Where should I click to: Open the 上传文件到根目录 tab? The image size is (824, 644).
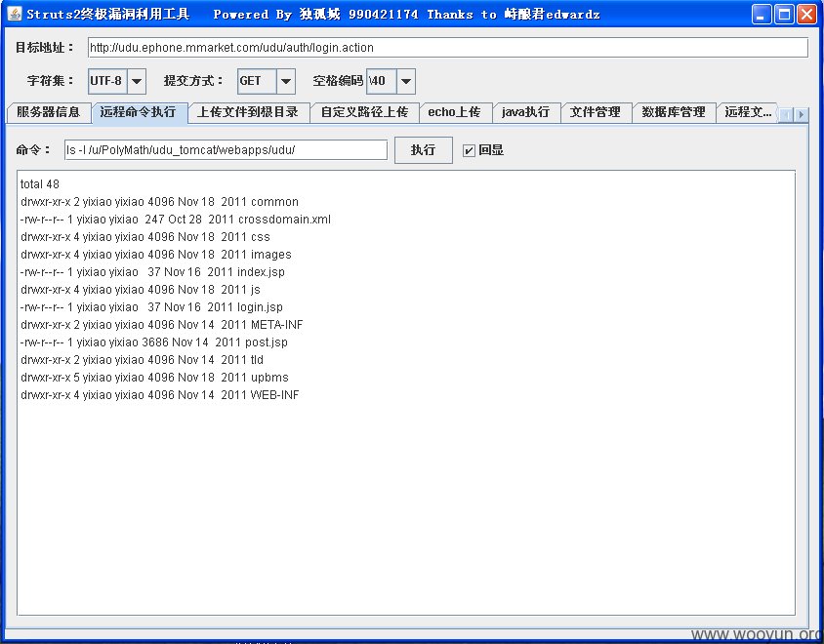coord(248,112)
